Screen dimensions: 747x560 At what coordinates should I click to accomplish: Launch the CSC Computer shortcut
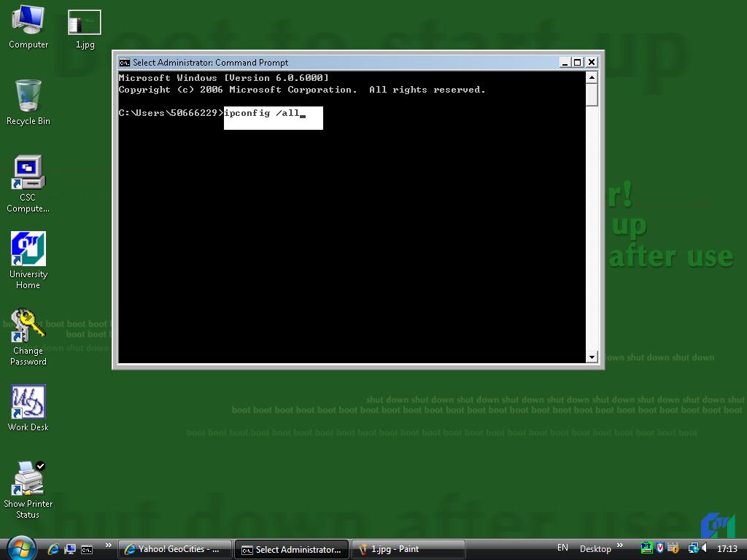tap(28, 174)
